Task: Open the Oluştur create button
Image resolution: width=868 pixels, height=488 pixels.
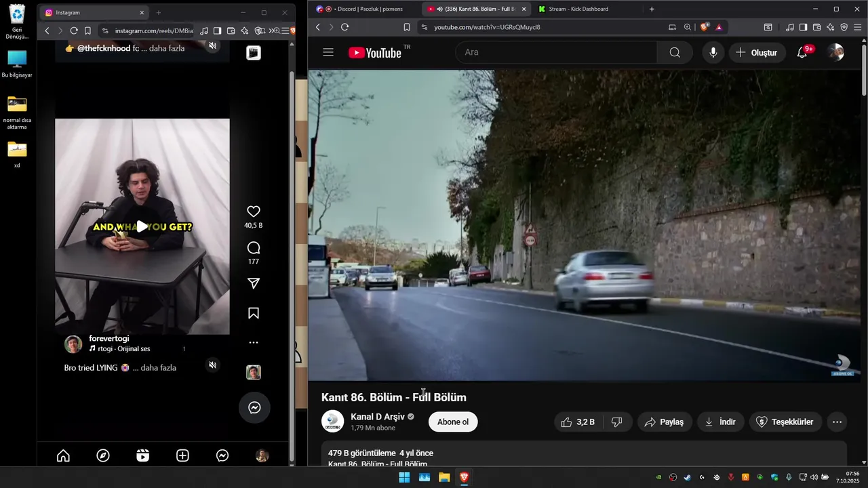Action: pos(757,52)
